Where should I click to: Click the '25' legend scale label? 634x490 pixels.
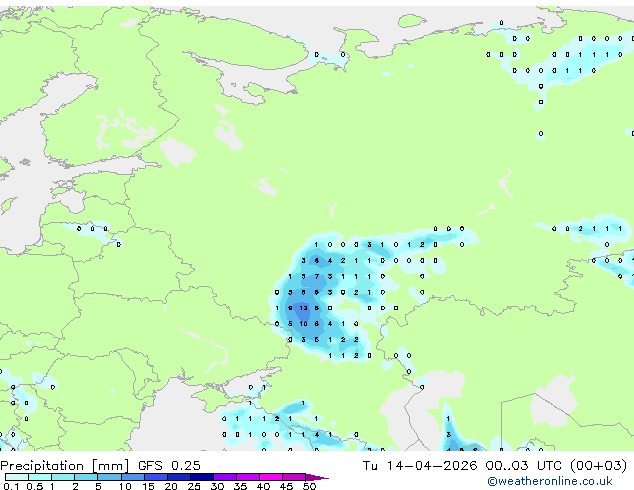(194, 486)
